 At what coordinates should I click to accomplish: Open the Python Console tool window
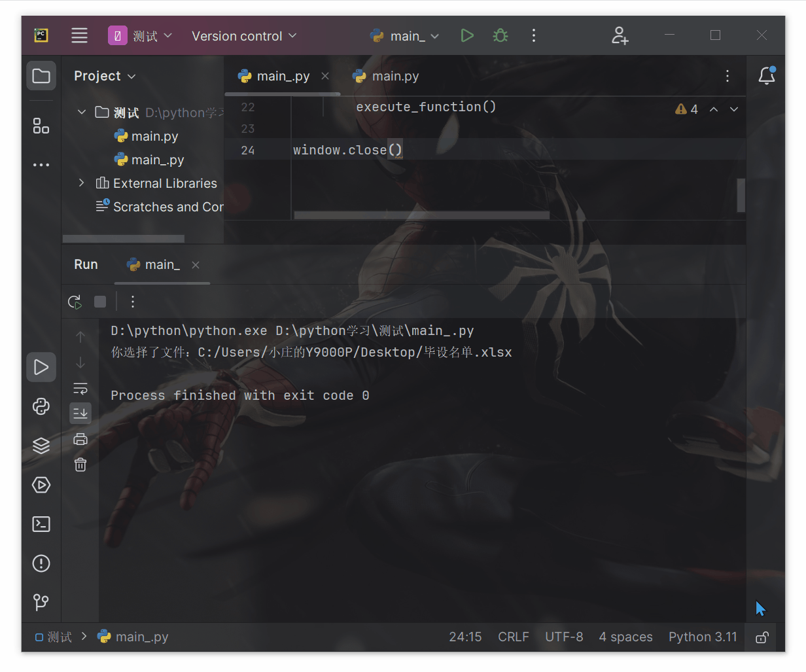click(x=41, y=406)
